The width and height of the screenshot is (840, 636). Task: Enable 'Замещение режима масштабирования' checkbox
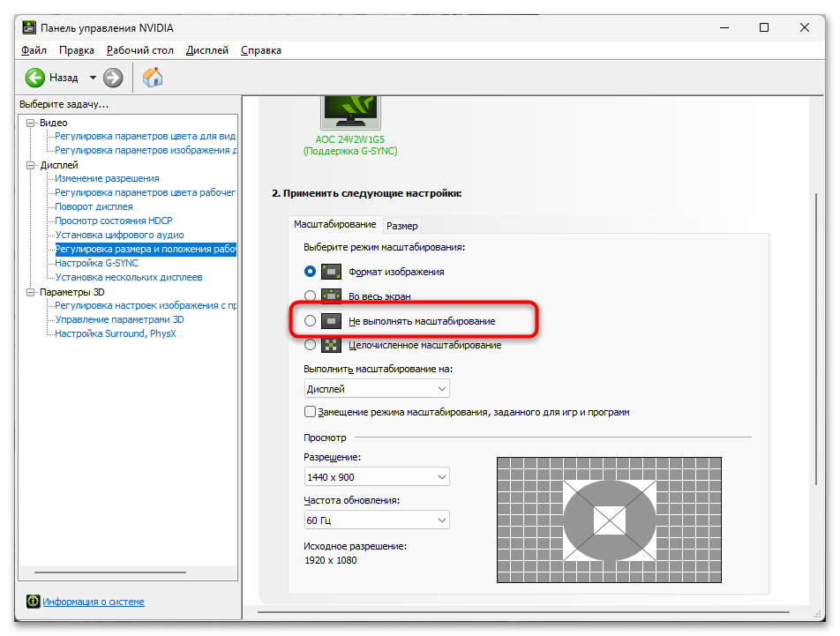(x=310, y=412)
